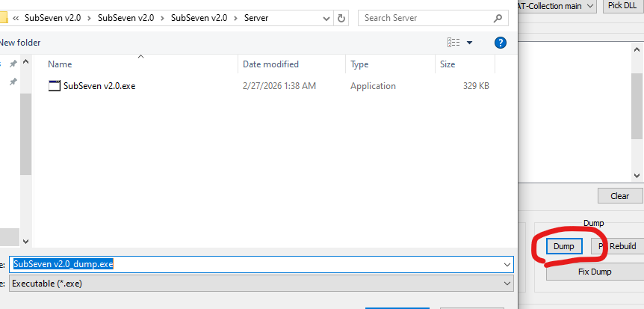
Task: Expand the file name history dropdown
Action: coord(507,264)
